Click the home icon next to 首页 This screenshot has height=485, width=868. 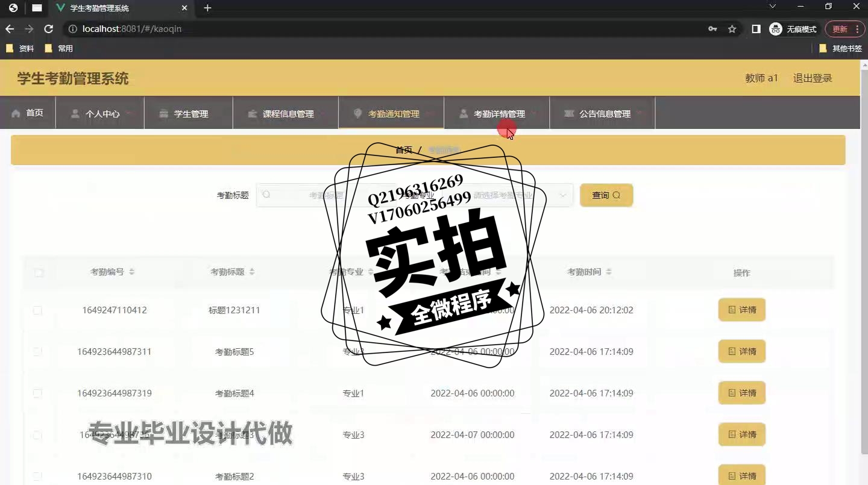[16, 113]
